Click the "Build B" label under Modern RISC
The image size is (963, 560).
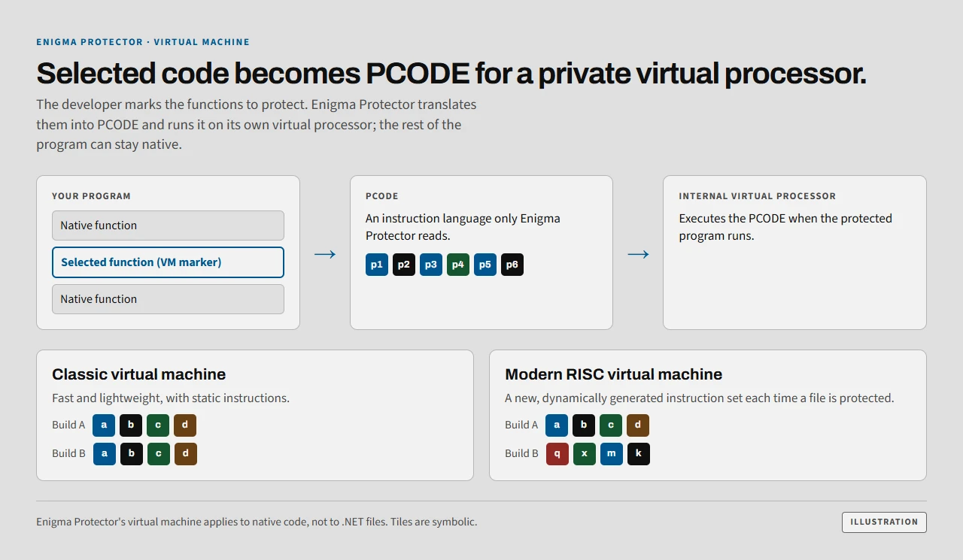522,454
